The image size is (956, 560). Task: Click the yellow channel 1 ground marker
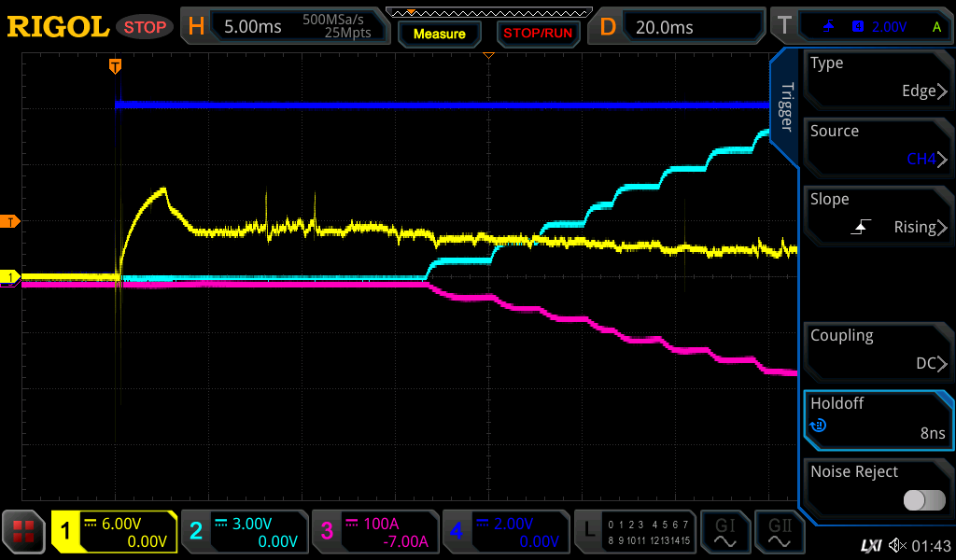(x=10, y=277)
